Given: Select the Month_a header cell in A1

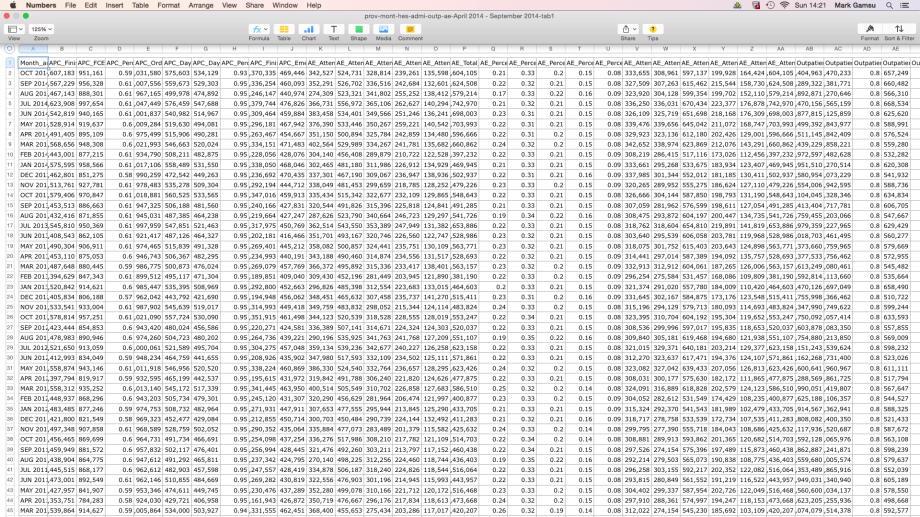Looking at the screenshot, I should point(32,62).
